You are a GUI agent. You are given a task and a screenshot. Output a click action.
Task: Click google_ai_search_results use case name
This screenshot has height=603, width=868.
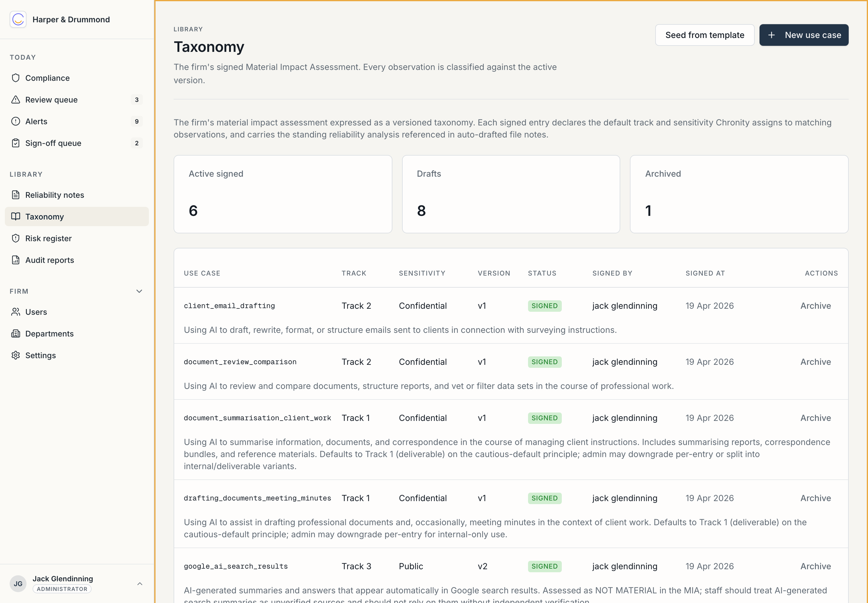pyautogui.click(x=236, y=566)
